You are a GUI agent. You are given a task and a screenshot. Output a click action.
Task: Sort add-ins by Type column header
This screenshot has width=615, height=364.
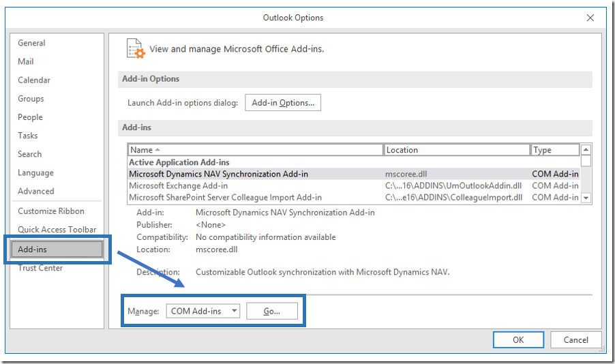click(x=554, y=150)
